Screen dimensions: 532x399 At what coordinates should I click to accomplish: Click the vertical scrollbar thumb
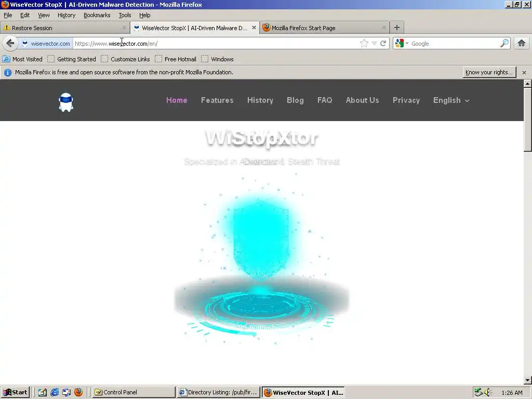pos(527,119)
